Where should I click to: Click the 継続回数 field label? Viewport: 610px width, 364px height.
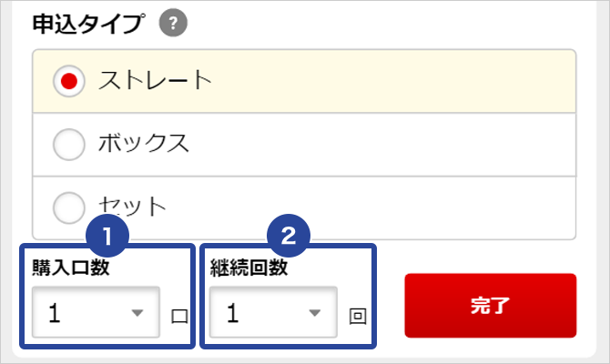click(249, 268)
